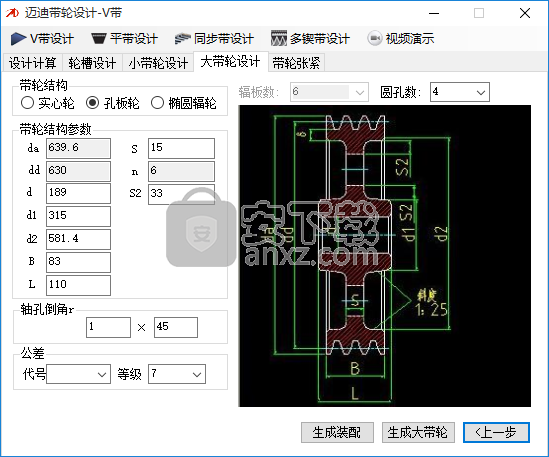Click the 生成大带轮 button
Screen dimensions: 549x457
click(418, 432)
